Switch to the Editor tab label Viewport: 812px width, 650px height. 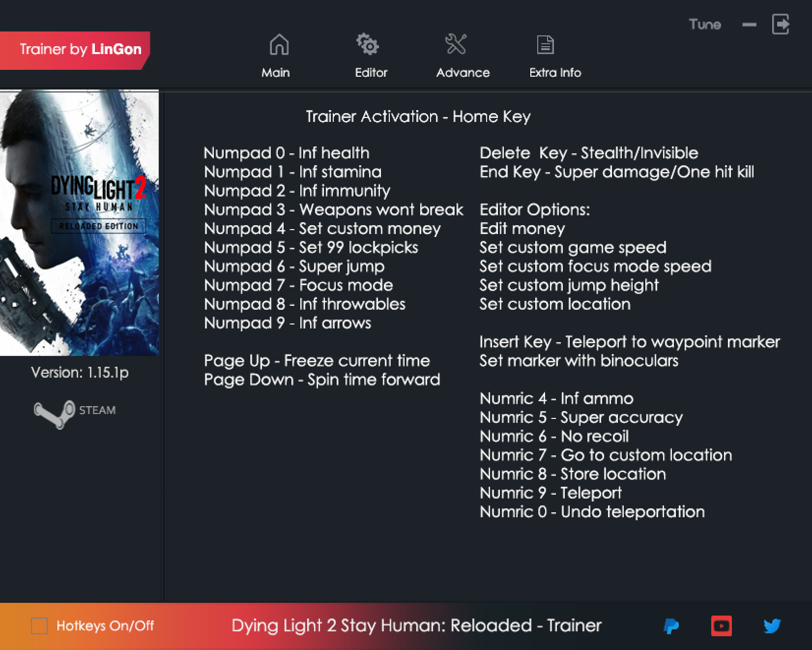[371, 73]
